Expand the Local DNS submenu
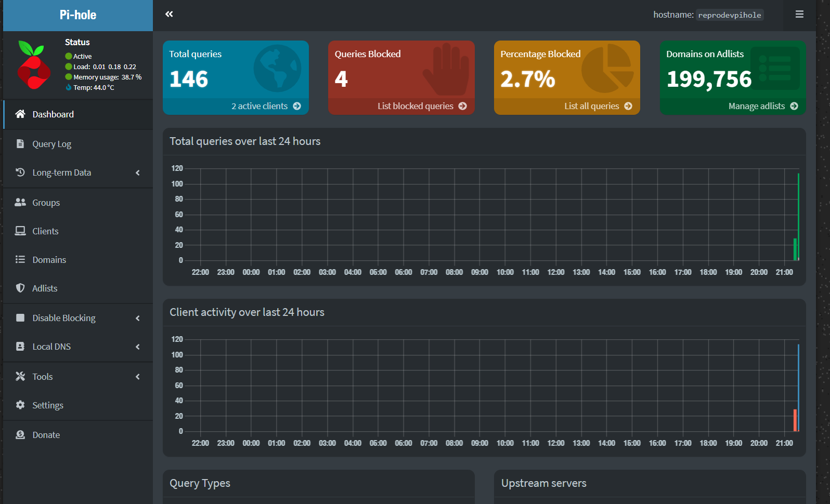The image size is (830, 504). click(137, 347)
